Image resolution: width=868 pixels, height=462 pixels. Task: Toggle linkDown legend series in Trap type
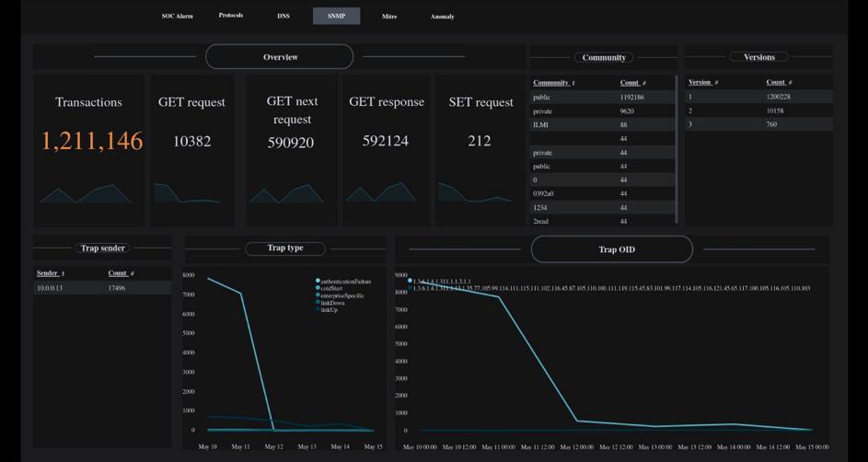(x=332, y=303)
